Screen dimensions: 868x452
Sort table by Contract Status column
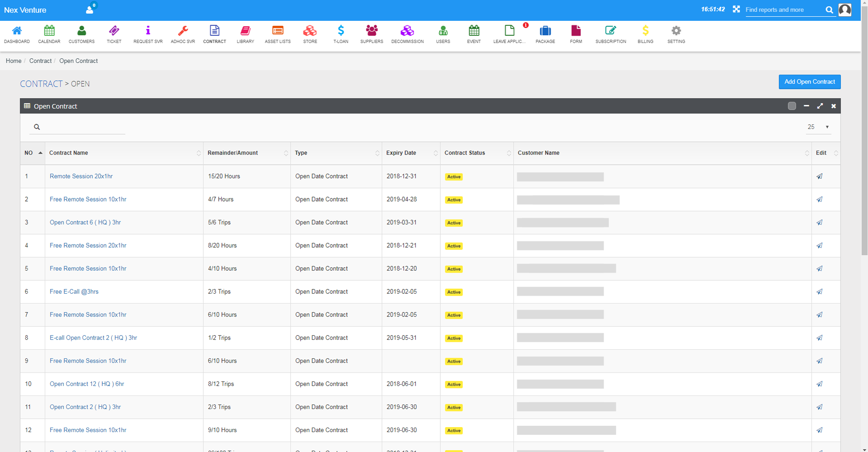(x=476, y=153)
